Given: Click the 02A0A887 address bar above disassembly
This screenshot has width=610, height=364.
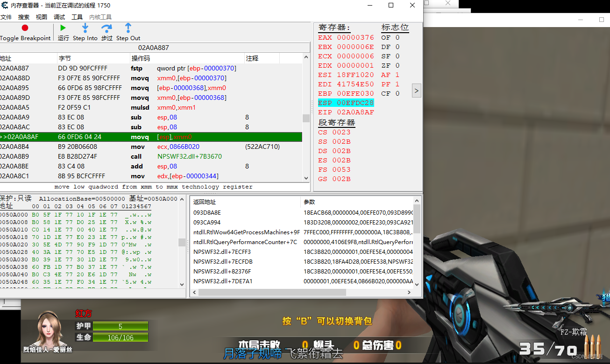Looking at the screenshot, I should click(x=154, y=48).
